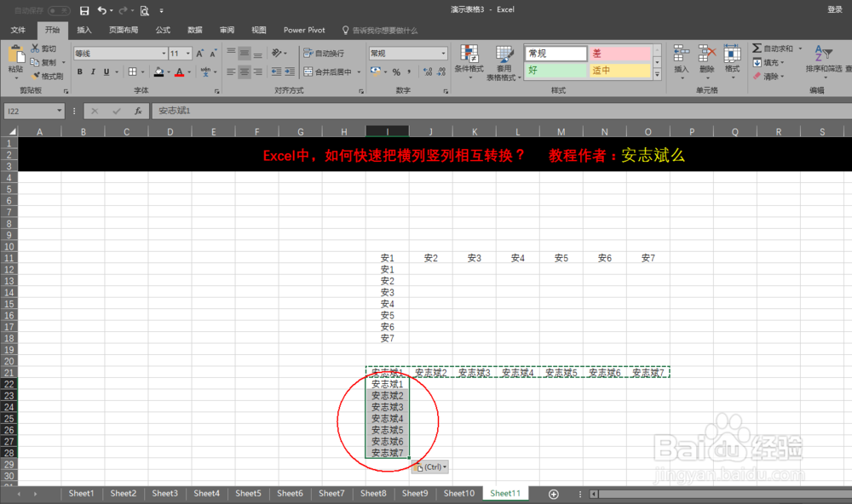Toggle the AutoSave switch
The height and width of the screenshot is (504, 852).
pyautogui.click(x=59, y=10)
